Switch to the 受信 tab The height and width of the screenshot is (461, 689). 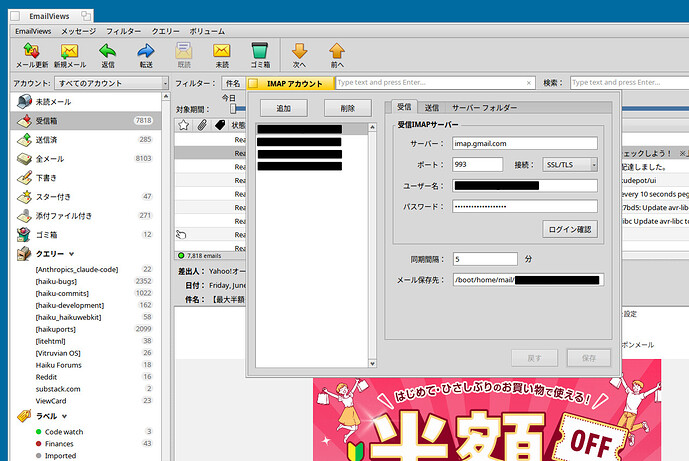click(x=404, y=107)
